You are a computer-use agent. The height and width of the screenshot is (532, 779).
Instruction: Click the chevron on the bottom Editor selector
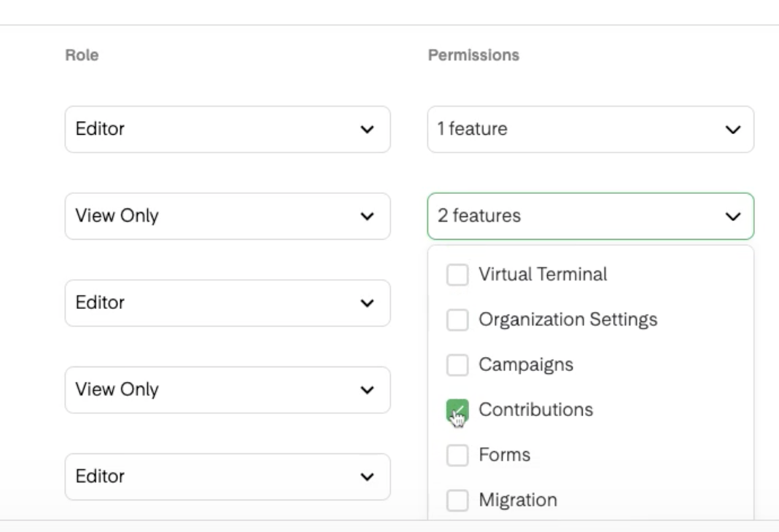(x=367, y=476)
